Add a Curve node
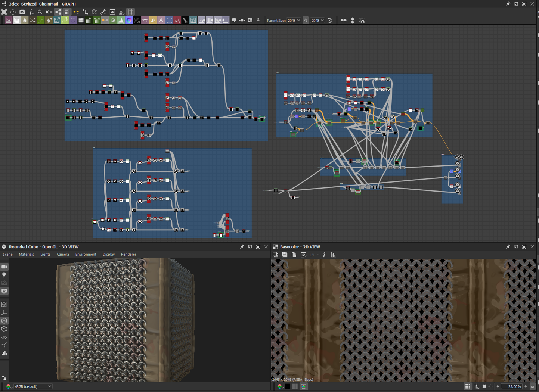Screen dimensions: 539x392 pyautogui.click(x=41, y=21)
